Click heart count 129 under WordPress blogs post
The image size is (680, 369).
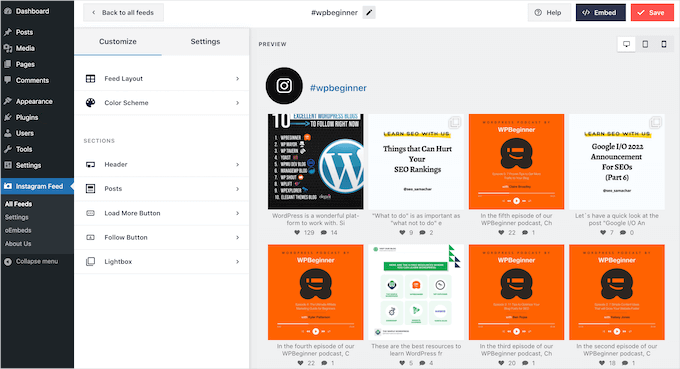304,233
